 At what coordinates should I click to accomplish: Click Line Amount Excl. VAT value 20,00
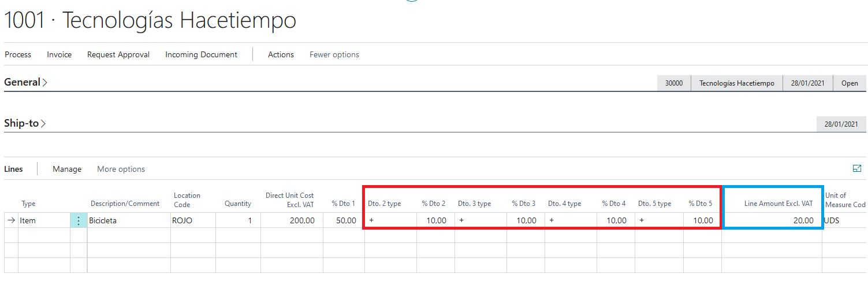coord(773,220)
